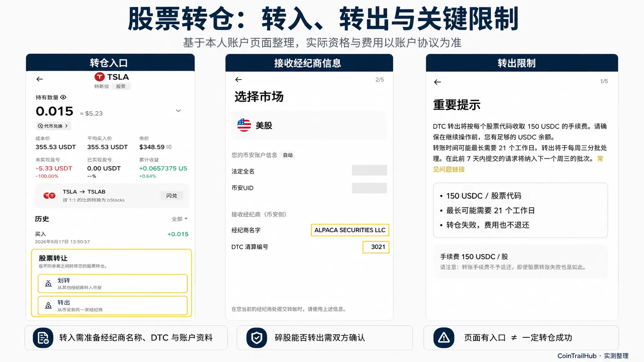Click the Tesla logo beside TSLA
The width and height of the screenshot is (644, 362).
coord(99,77)
